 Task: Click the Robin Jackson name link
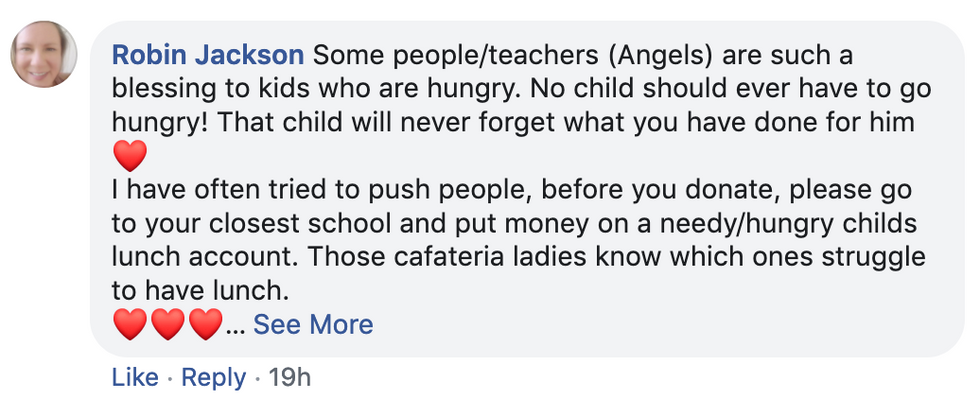pyautogui.click(x=208, y=56)
